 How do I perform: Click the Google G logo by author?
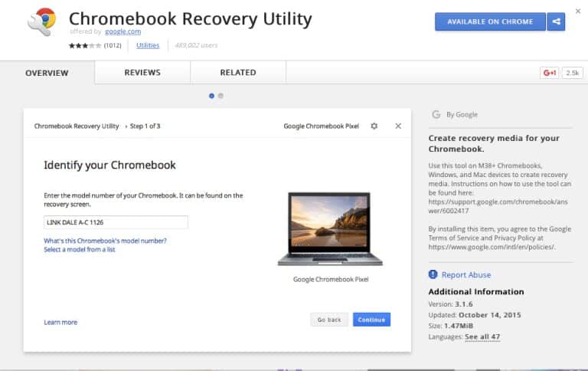pyautogui.click(x=436, y=114)
